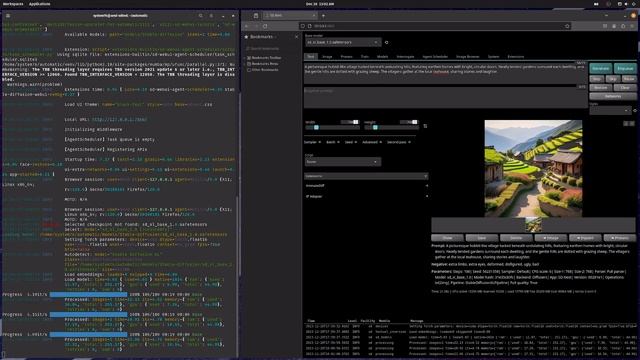
Task: Open the Styles dropdown under Networks button
Action: click(610, 110)
